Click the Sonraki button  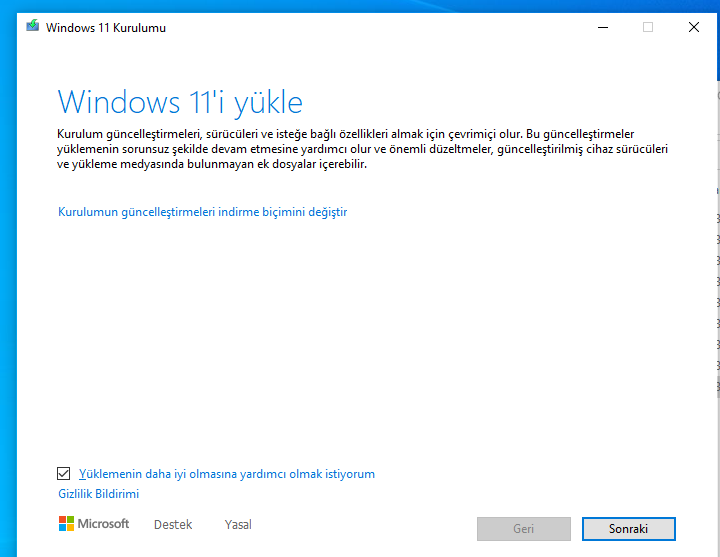point(629,529)
